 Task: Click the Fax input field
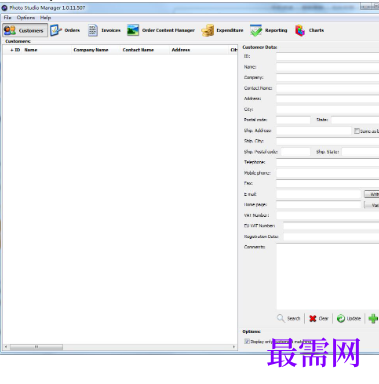pyautogui.click(x=327, y=183)
